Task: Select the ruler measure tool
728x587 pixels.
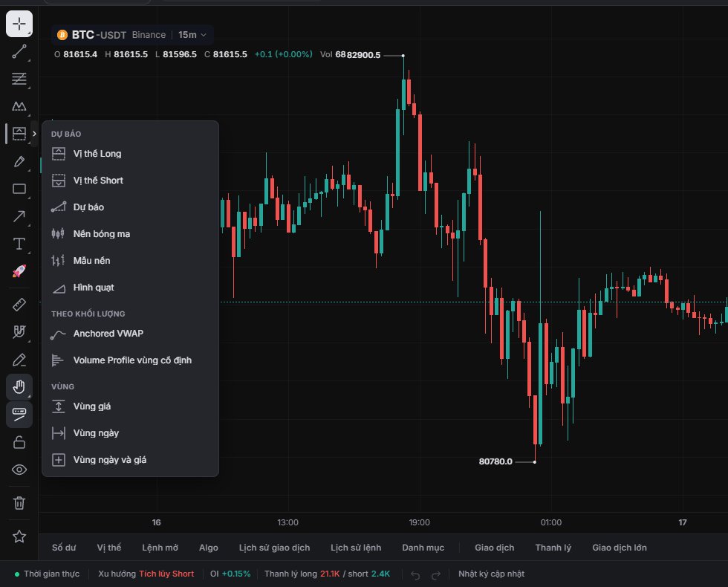Action: pos(19,305)
